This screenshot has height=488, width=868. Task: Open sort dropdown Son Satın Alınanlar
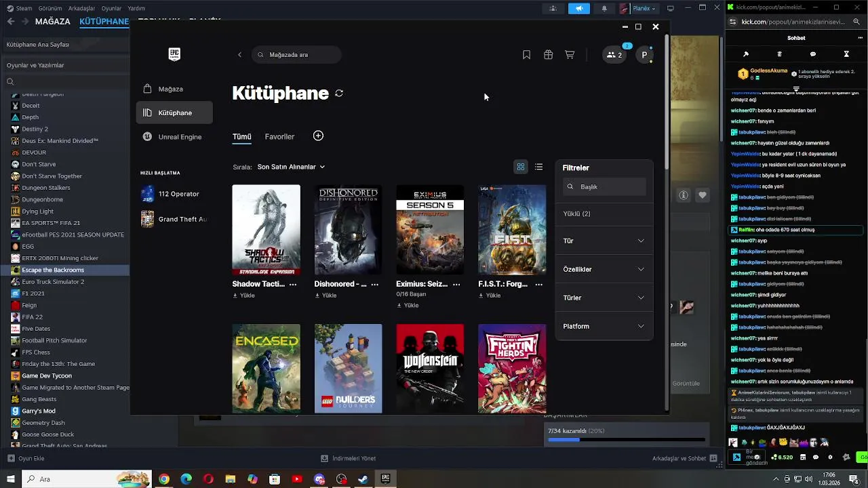coord(291,167)
